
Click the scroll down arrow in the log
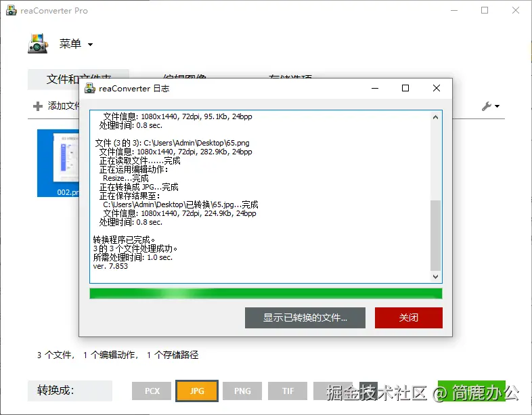pos(436,276)
